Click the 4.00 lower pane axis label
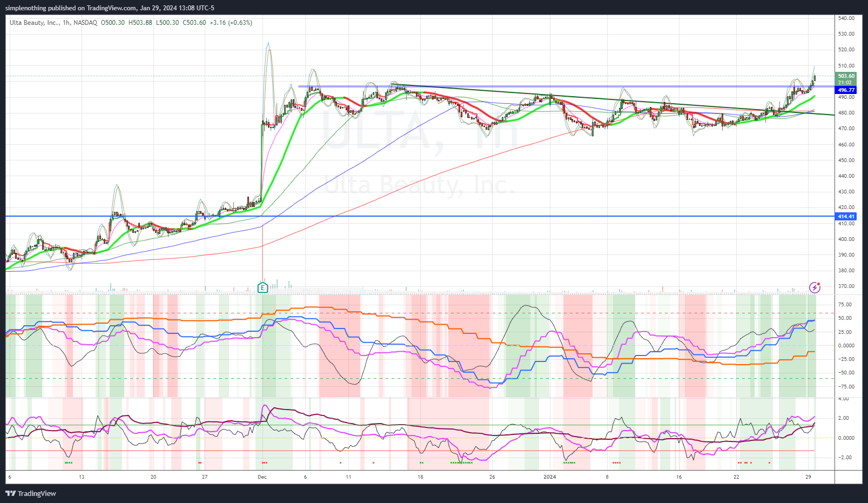The height and width of the screenshot is (503, 868). 843,399
